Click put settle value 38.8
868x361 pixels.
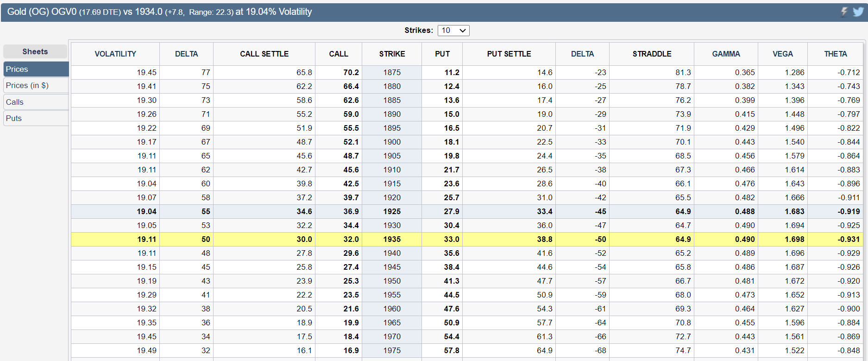pos(545,239)
